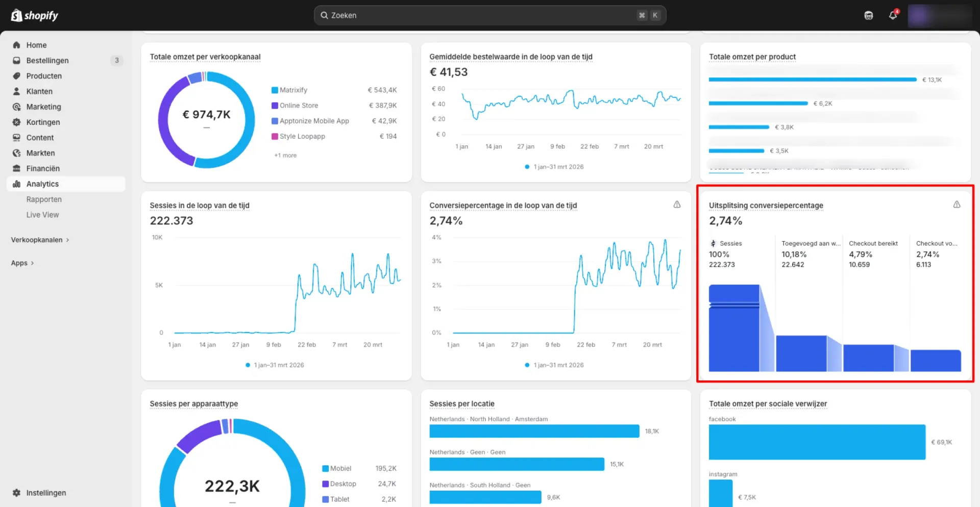Click the Home icon in sidebar

16,45
